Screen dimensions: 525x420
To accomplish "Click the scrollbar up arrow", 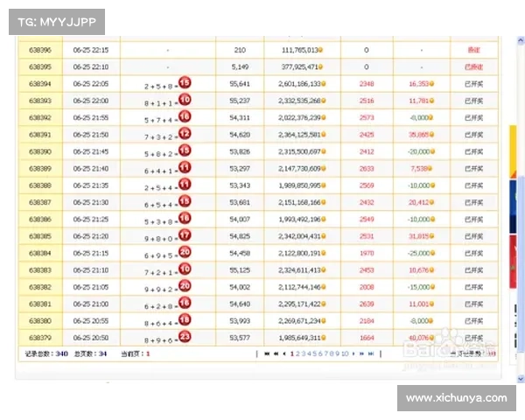I will click(521, 41).
